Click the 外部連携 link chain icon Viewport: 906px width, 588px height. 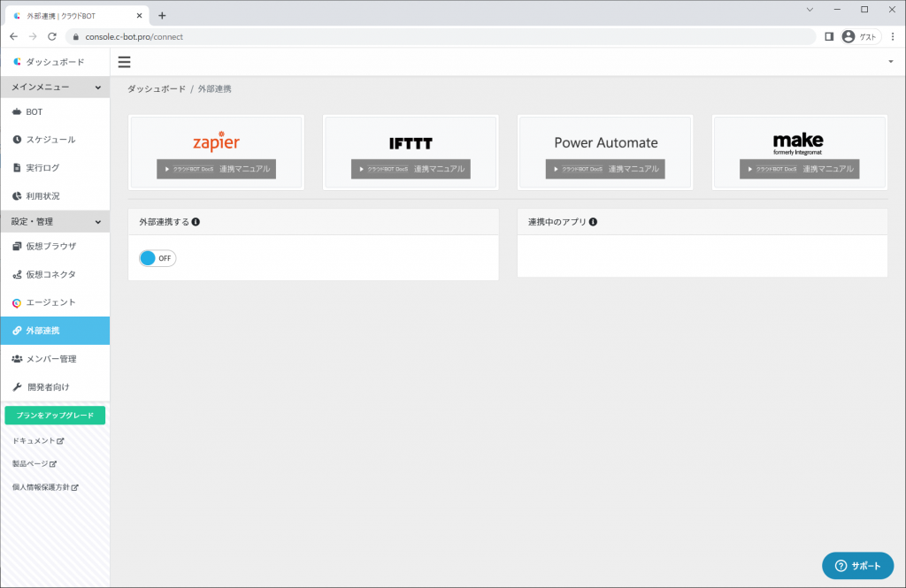coord(17,331)
